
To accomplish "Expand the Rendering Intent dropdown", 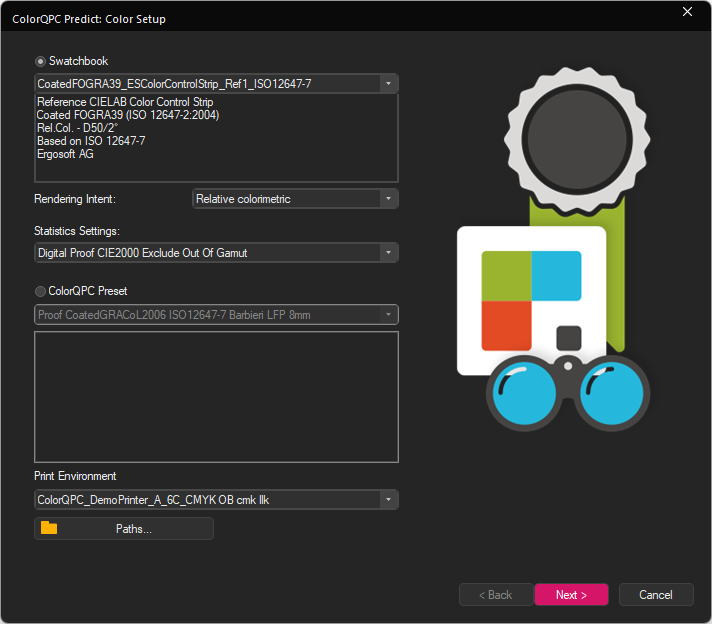I will click(295, 199).
